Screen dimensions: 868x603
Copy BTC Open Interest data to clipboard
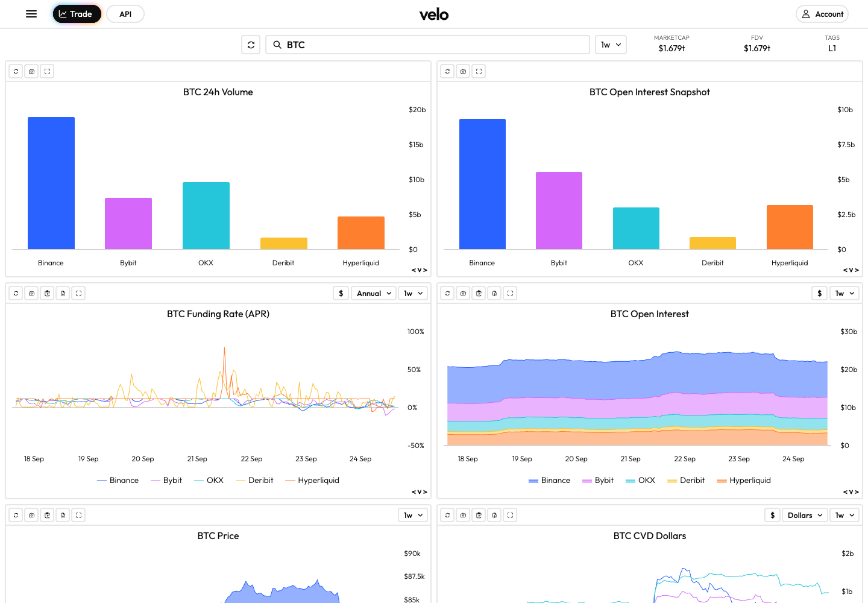click(479, 293)
